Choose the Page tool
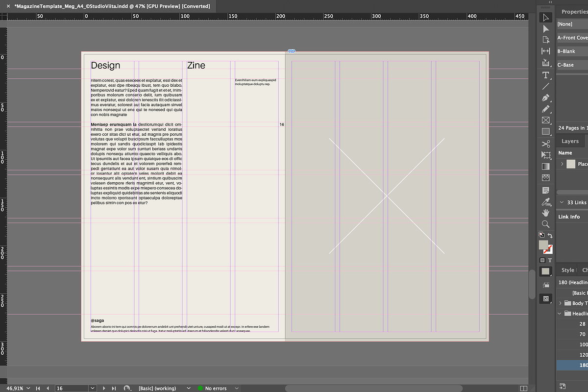 (x=545, y=40)
